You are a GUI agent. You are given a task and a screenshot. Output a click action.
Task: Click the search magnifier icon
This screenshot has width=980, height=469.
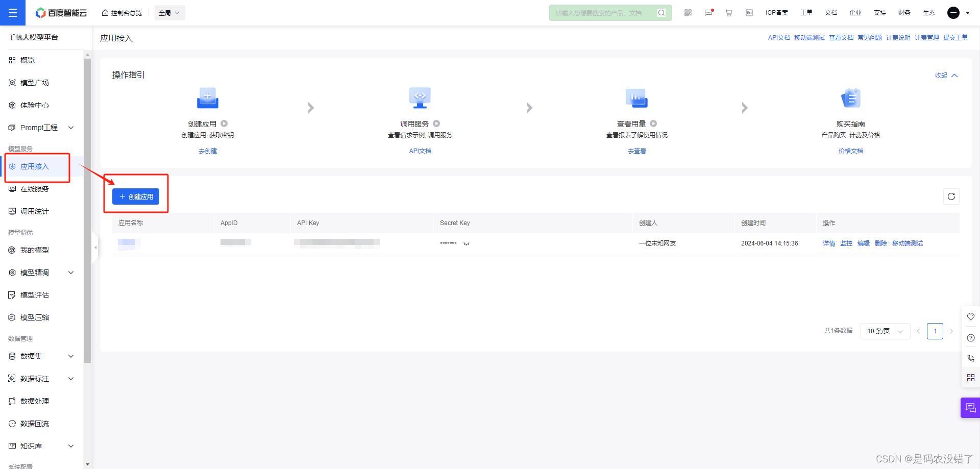tap(661, 13)
